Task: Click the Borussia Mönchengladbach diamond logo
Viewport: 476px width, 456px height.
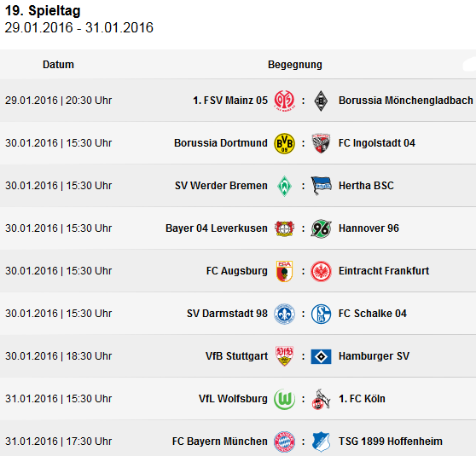Action: [321, 101]
